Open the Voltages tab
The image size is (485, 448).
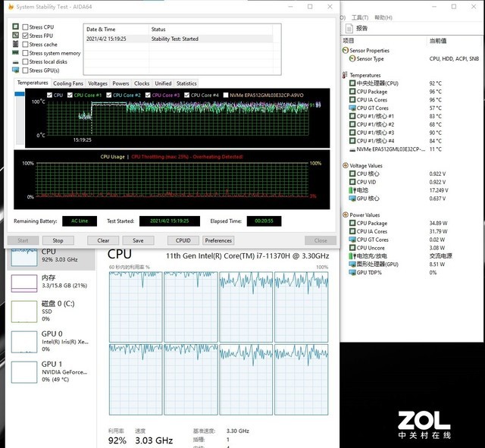tap(98, 83)
